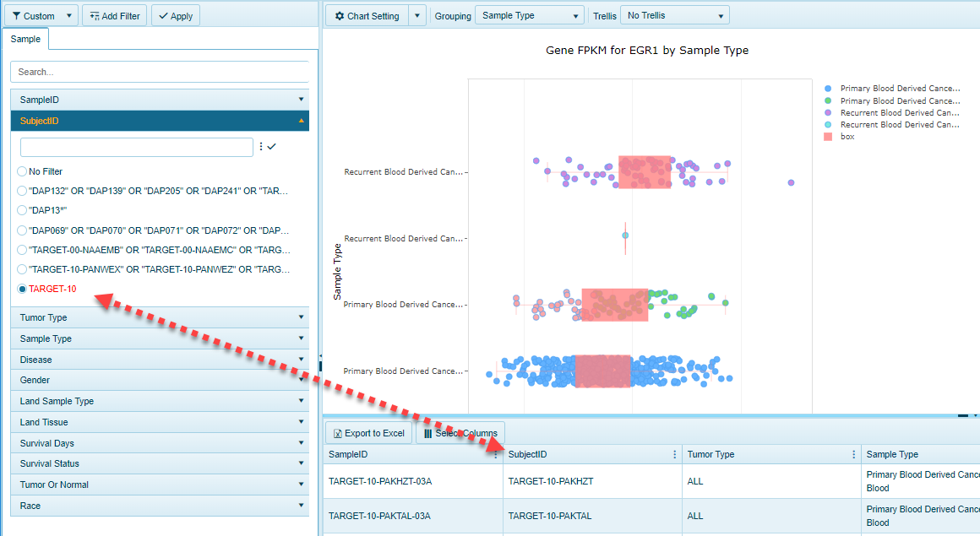
Task: Open the Chart Setting gear menu
Action: click(367, 16)
